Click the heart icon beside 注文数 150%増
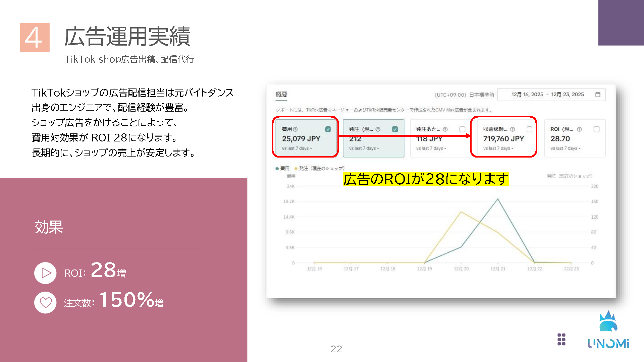The width and height of the screenshot is (644, 362). click(45, 302)
